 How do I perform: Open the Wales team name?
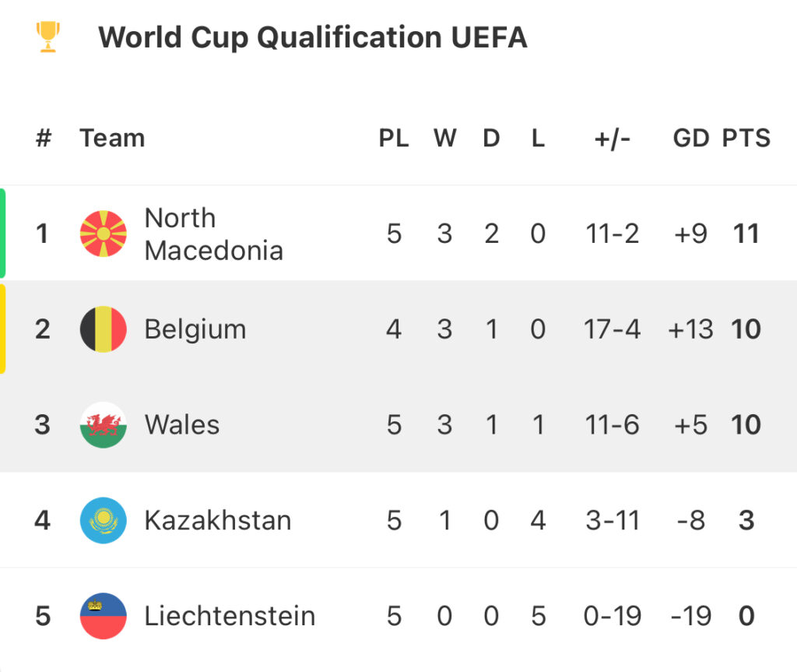point(182,425)
